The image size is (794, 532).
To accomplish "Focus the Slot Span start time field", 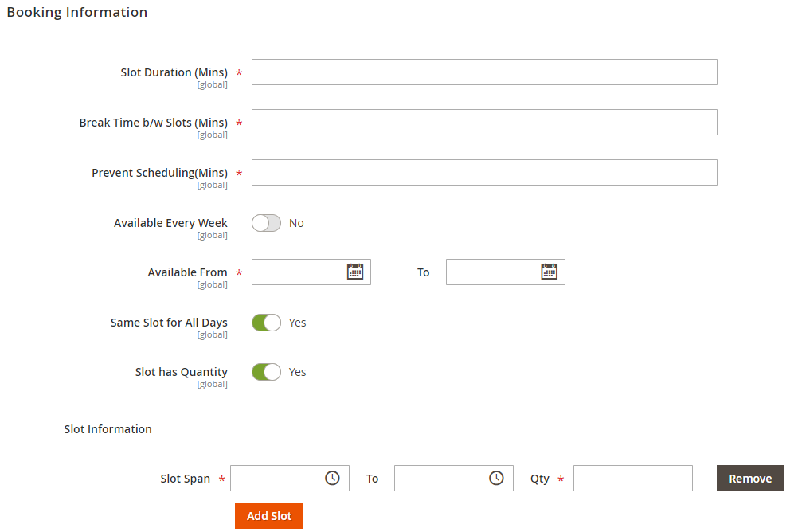I will point(276,478).
